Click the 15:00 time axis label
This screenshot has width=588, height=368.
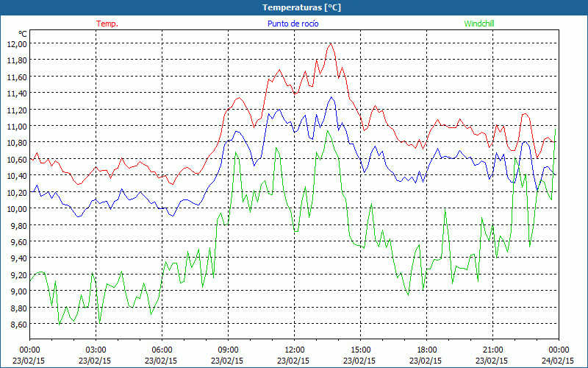coord(360,350)
